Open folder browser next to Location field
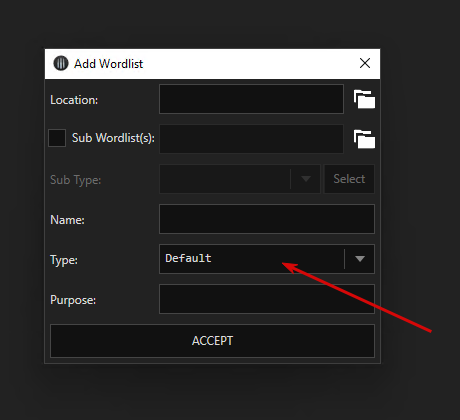The width and height of the screenshot is (460, 420). [x=364, y=99]
